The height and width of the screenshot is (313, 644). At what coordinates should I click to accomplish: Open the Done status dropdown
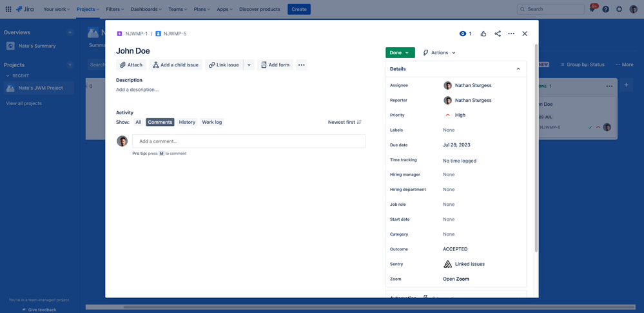[x=400, y=53]
